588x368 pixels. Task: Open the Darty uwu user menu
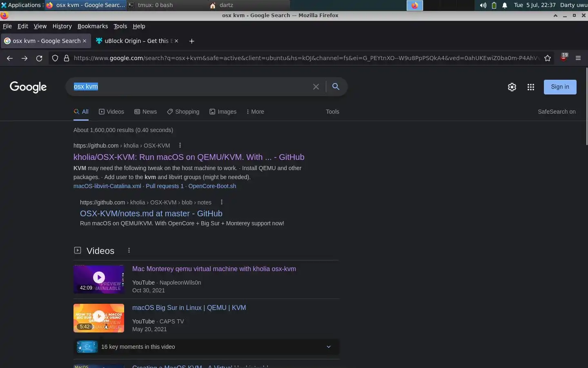(574, 5)
